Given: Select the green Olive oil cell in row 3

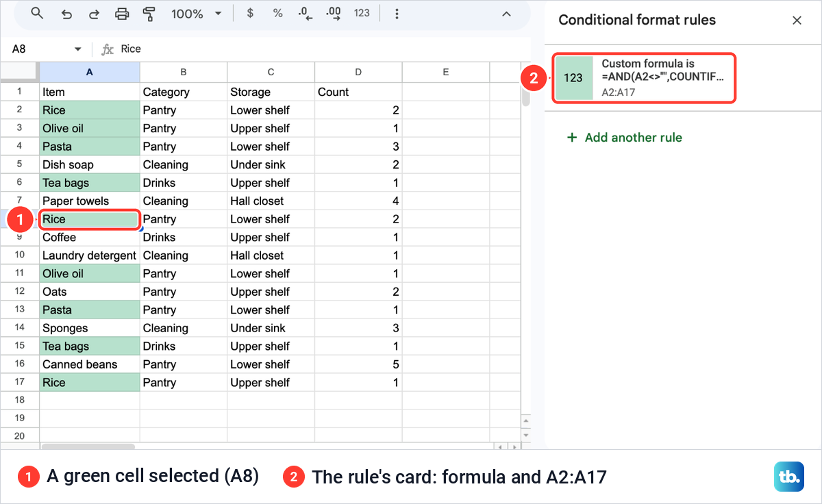Looking at the screenshot, I should tap(90, 128).
